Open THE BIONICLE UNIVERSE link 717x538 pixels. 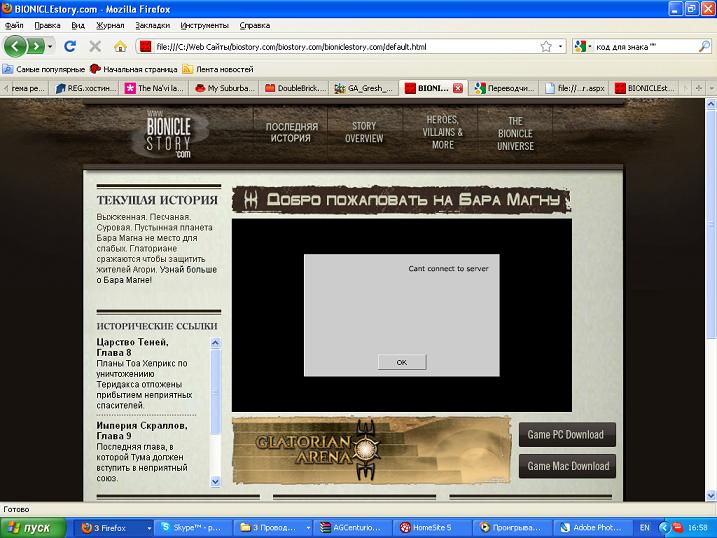pos(515,133)
